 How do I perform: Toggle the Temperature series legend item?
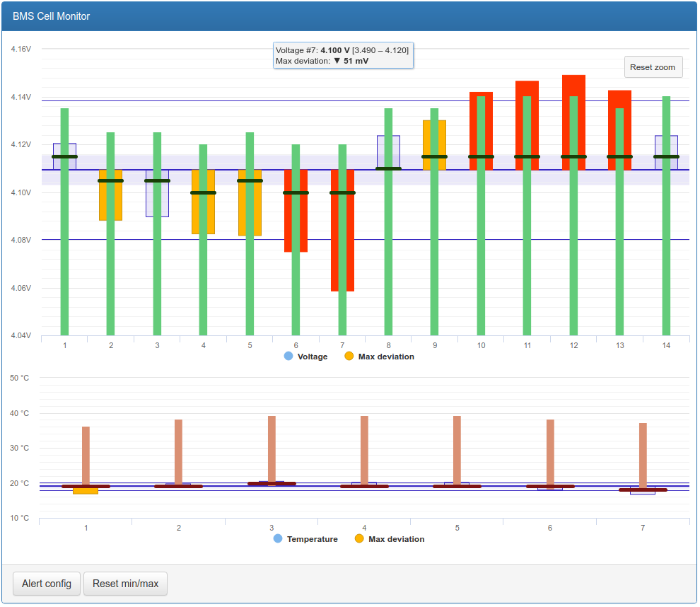point(312,539)
